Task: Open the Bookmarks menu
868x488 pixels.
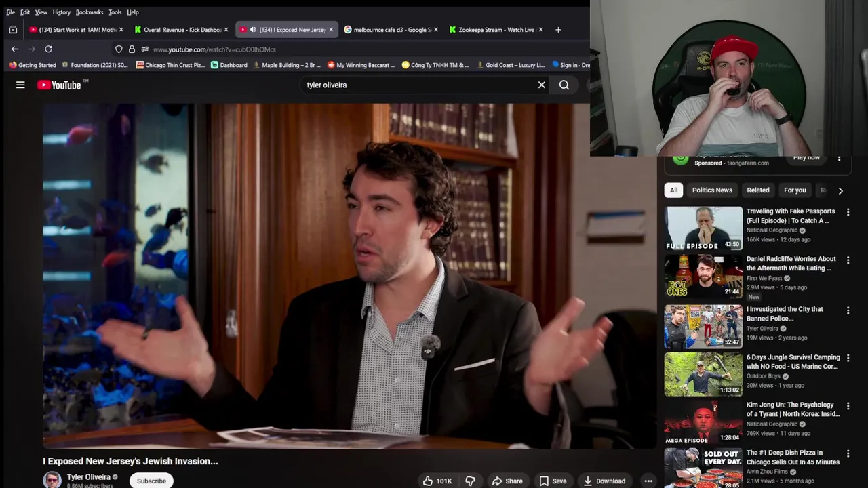Action: point(90,12)
